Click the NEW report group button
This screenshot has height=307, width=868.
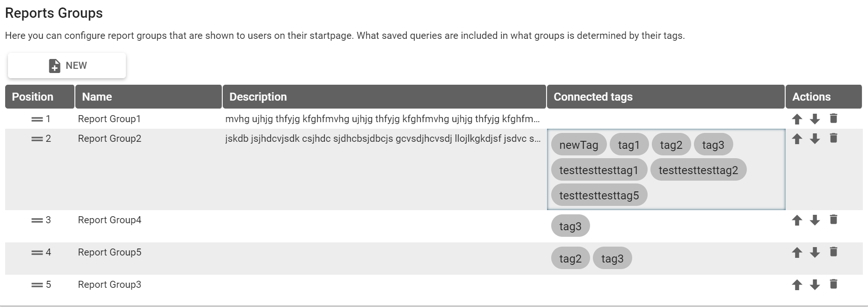coord(67,66)
